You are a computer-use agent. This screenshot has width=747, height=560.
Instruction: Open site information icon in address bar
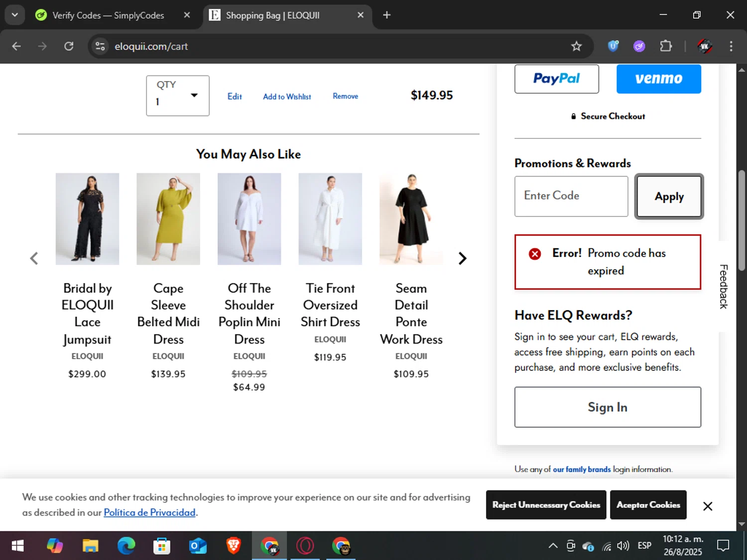100,46
